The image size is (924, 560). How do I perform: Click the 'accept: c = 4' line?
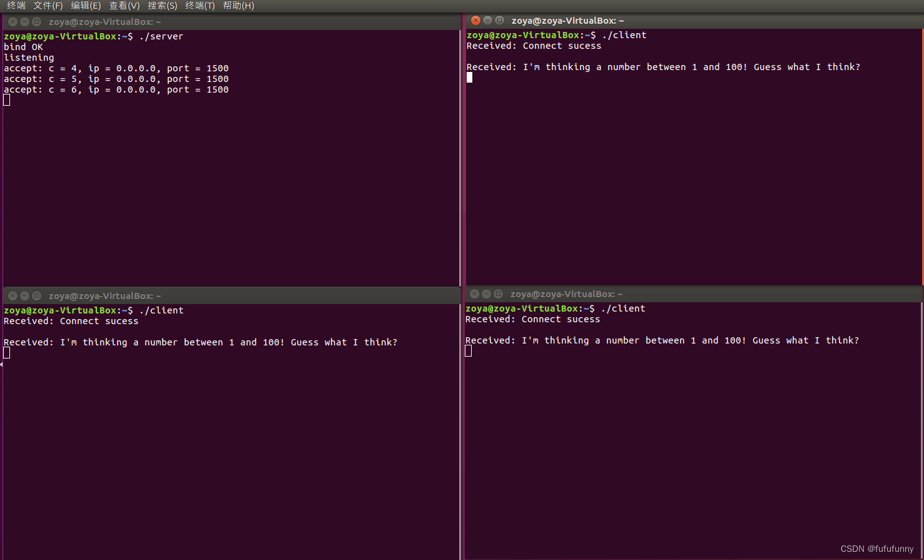click(116, 68)
